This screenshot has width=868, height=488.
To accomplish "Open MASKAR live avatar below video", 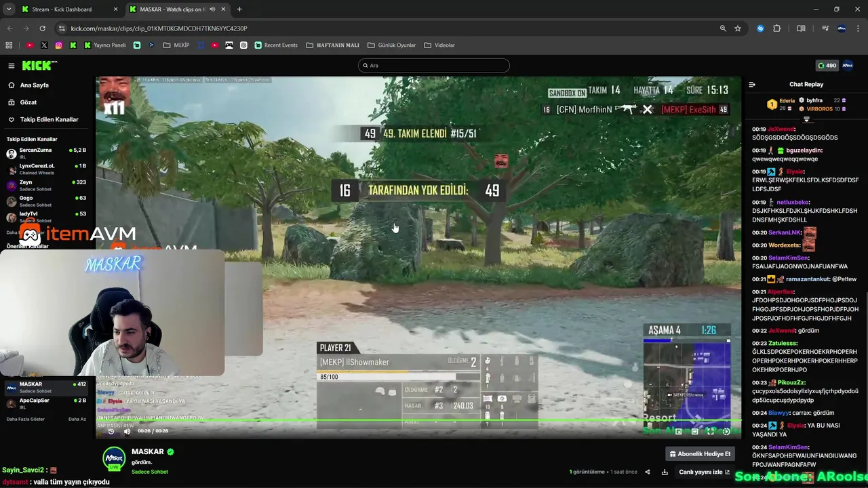I will tap(114, 459).
